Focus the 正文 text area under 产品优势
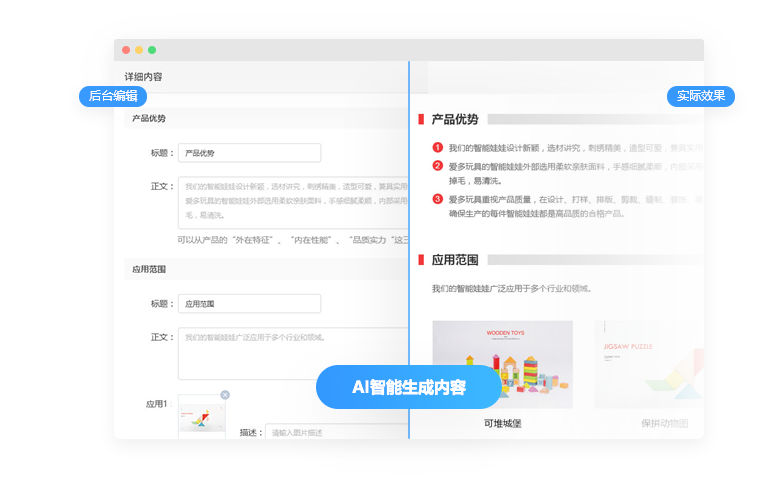This screenshot has width=772, height=480. pyautogui.click(x=292, y=203)
